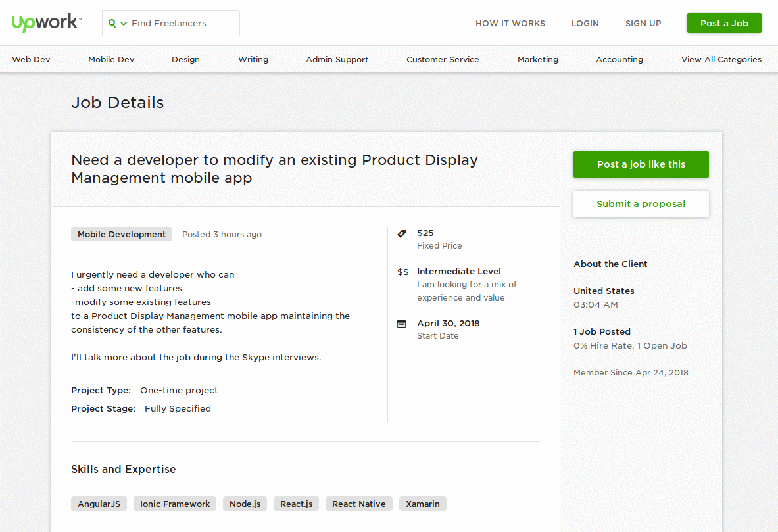Open the Marketing category

pyautogui.click(x=538, y=60)
